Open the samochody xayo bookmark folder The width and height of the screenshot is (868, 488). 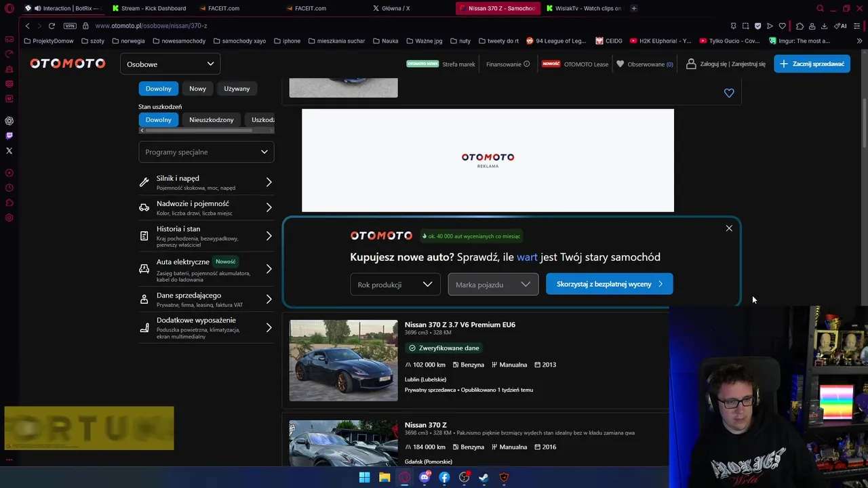pos(239,41)
